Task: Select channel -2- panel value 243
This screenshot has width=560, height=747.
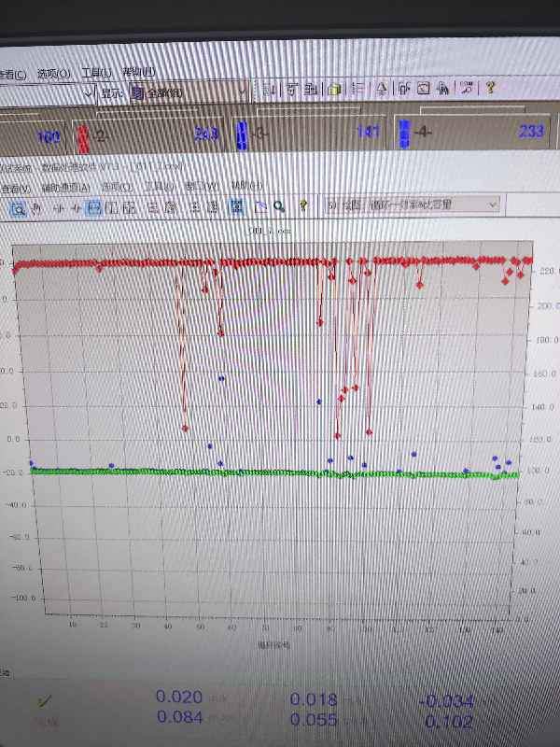Action: click(206, 134)
